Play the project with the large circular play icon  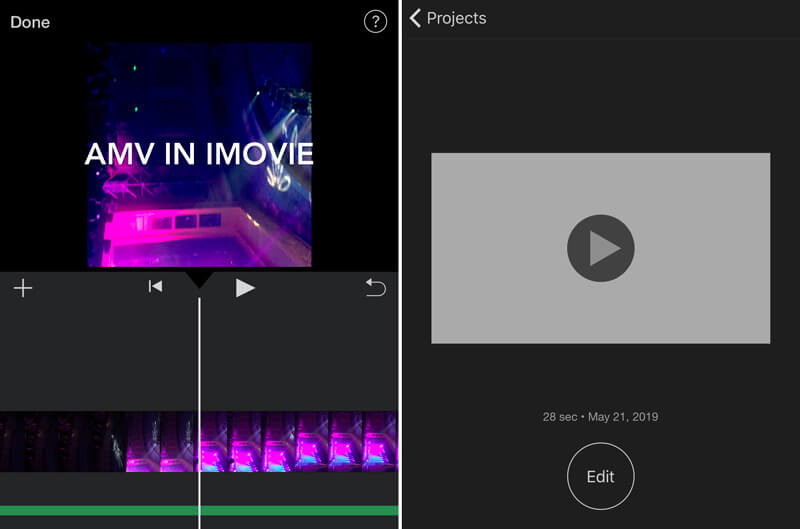pos(600,248)
